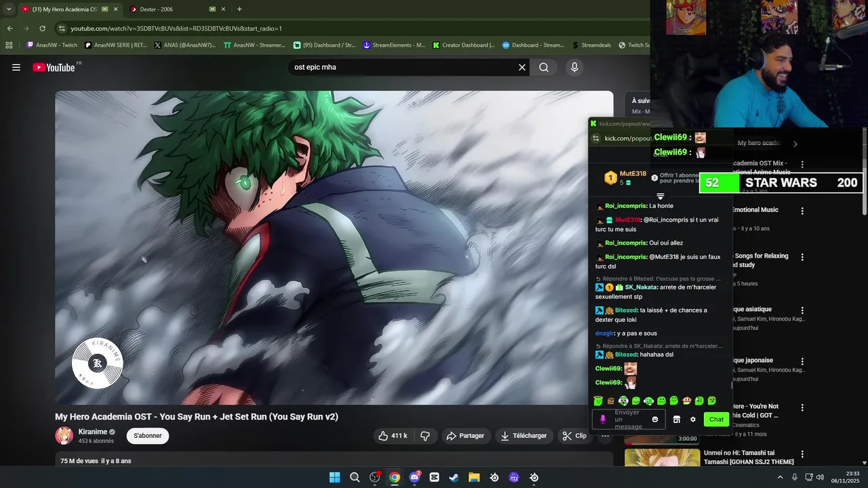Open the Kiranime channel avatar
Viewport: 868px width, 488px height.
point(64,436)
